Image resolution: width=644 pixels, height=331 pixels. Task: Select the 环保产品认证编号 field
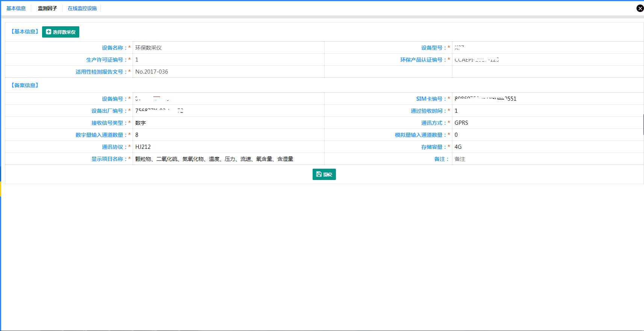[x=547, y=60]
